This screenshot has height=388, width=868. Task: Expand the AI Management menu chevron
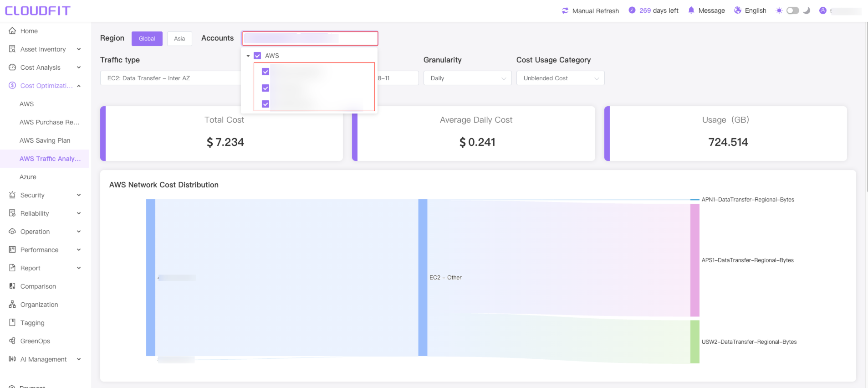point(79,359)
